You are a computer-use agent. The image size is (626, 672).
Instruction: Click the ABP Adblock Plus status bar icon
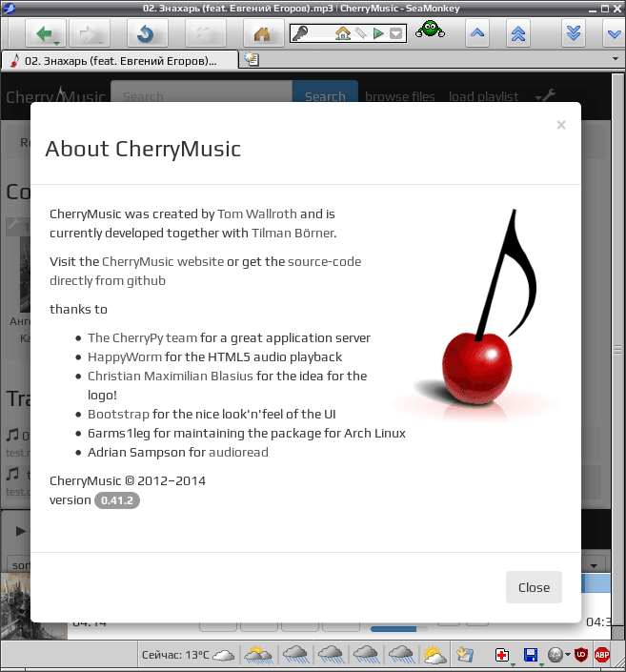pos(602,655)
